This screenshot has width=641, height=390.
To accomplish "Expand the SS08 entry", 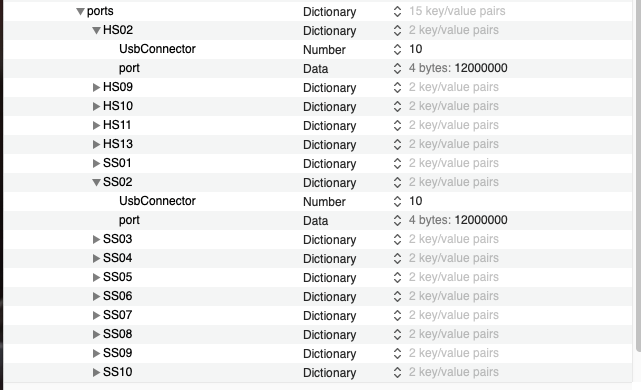I will [x=96, y=334].
